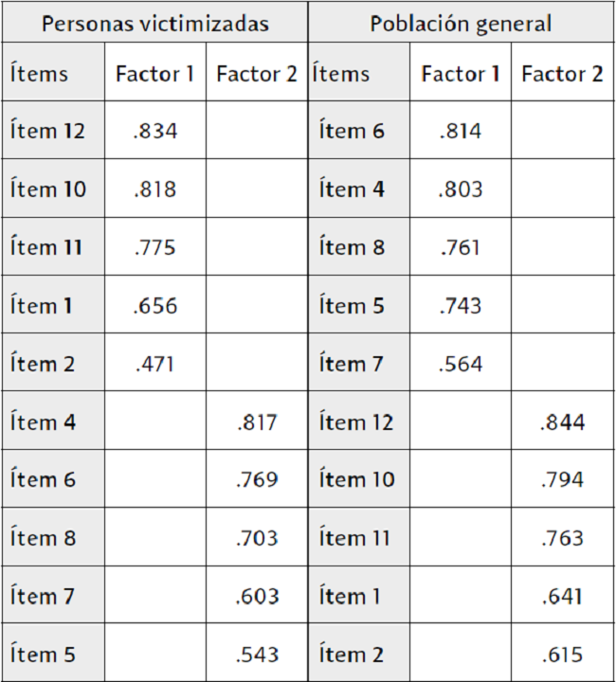The width and height of the screenshot is (616, 682).
Task: Click the .817 Factor 2 value
Action: [x=257, y=422]
